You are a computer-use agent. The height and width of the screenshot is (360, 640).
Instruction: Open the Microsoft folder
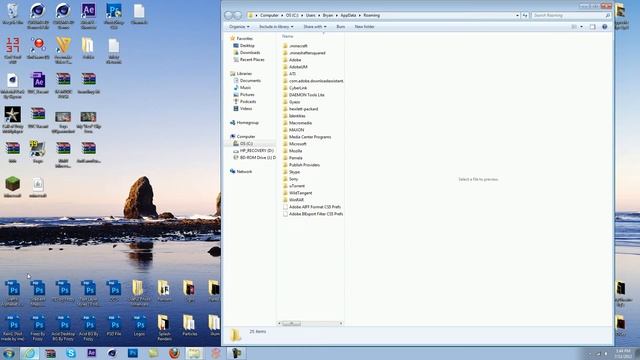(x=298, y=144)
